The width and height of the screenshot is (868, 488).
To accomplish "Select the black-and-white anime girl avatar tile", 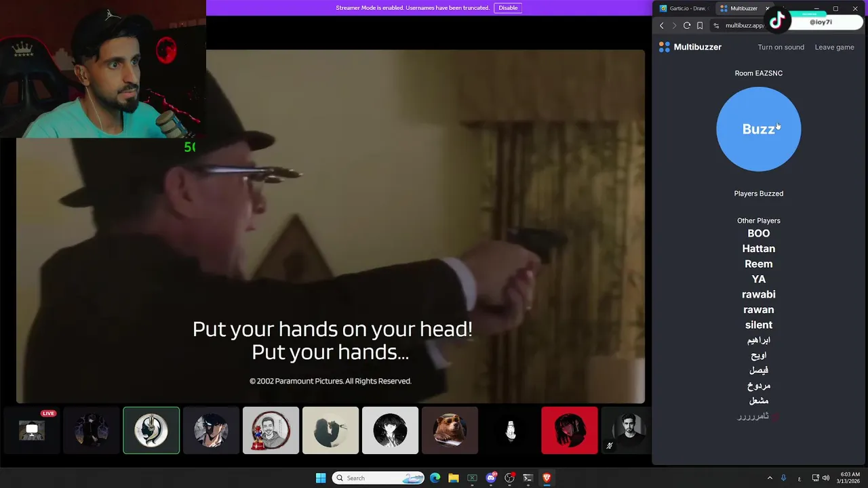I will tap(390, 430).
